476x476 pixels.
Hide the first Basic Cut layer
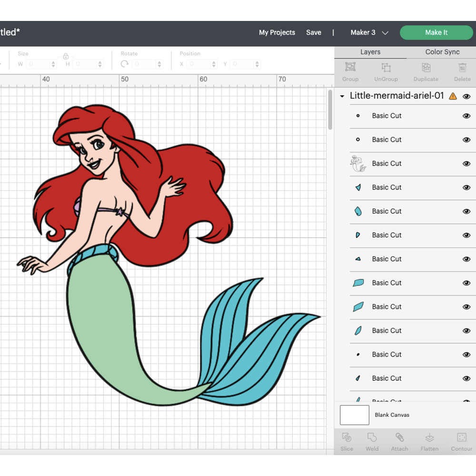click(466, 116)
